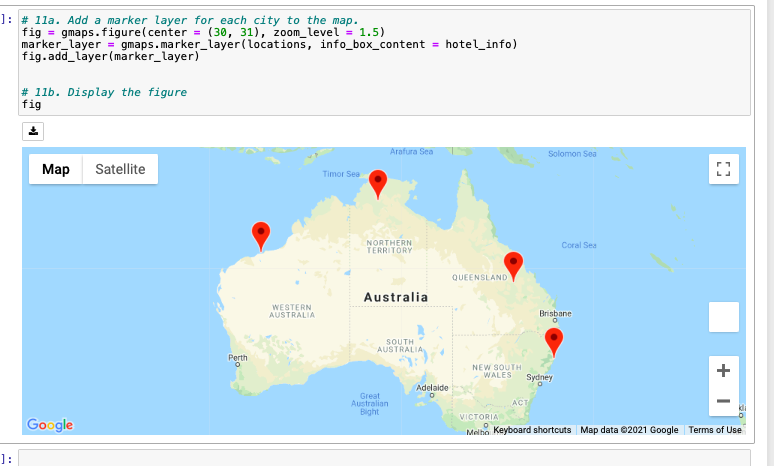Zoom in with the plus button
774x466 pixels.
724,371
